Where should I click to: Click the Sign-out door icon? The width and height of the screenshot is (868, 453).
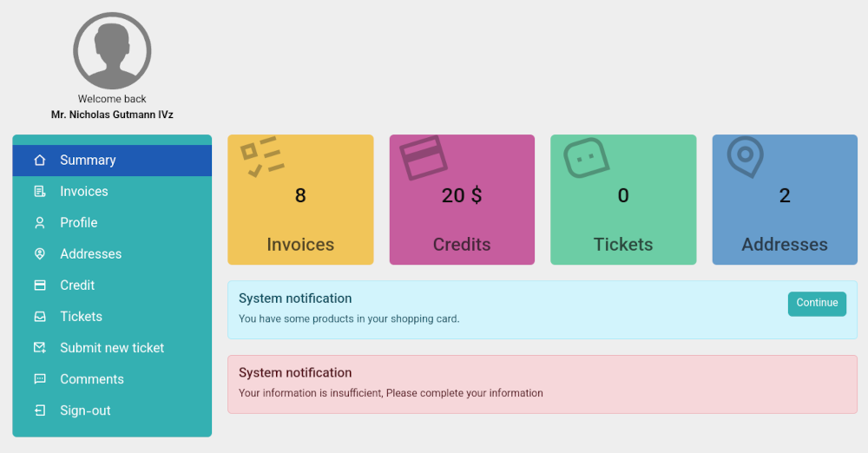40,410
